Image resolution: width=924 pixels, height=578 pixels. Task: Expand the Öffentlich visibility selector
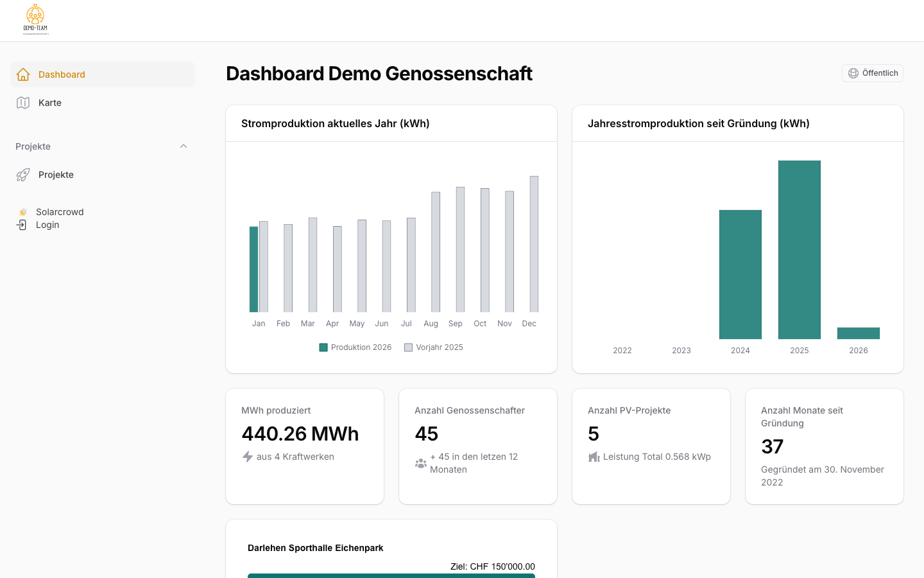coord(873,73)
